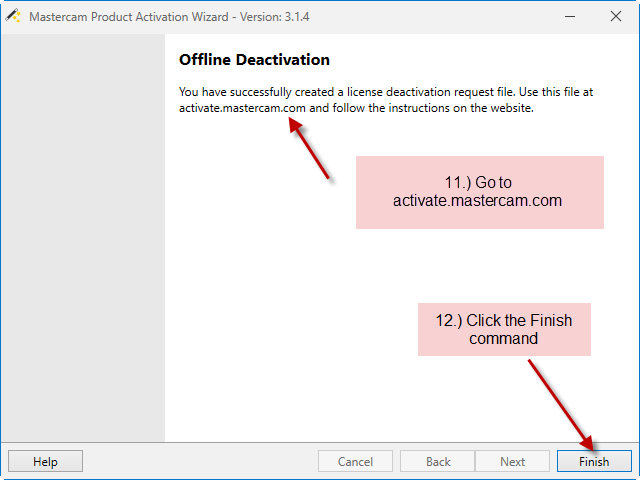Select the Offline Deactivation heading
Screen dimensions: 640x480
point(254,60)
